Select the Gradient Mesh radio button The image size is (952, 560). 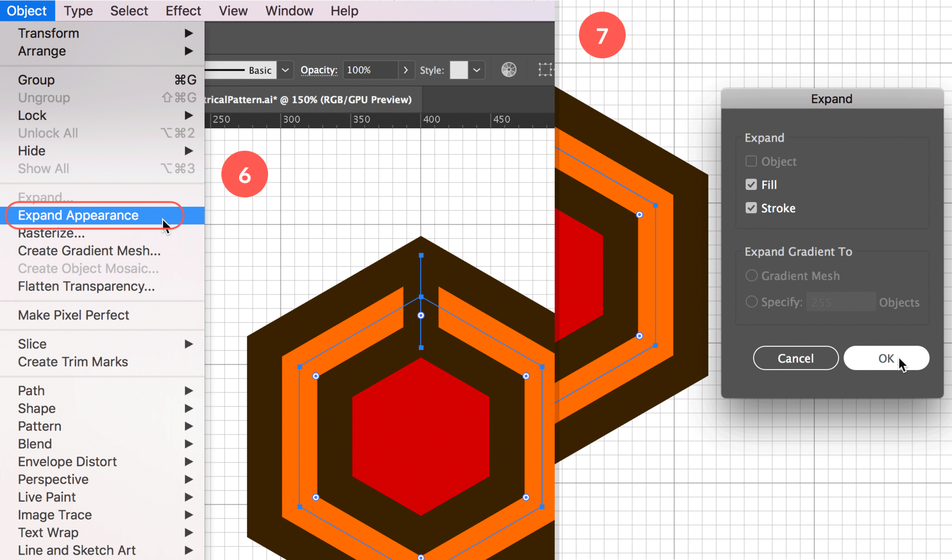click(751, 274)
